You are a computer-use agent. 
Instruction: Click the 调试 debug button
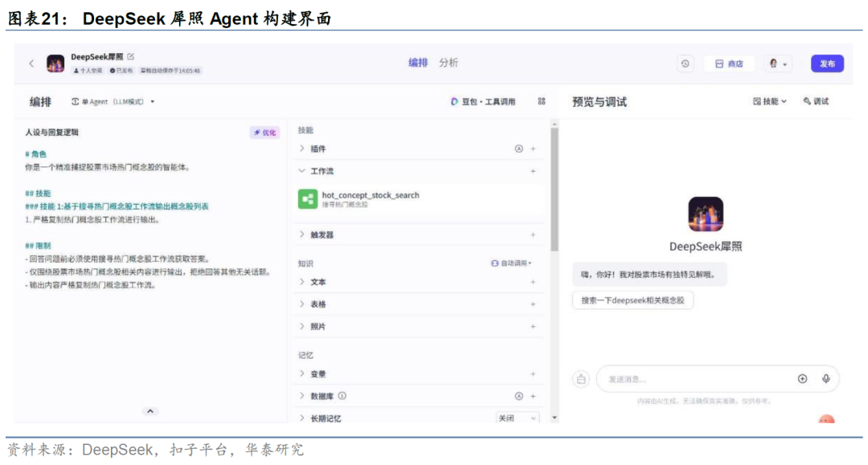click(x=817, y=101)
